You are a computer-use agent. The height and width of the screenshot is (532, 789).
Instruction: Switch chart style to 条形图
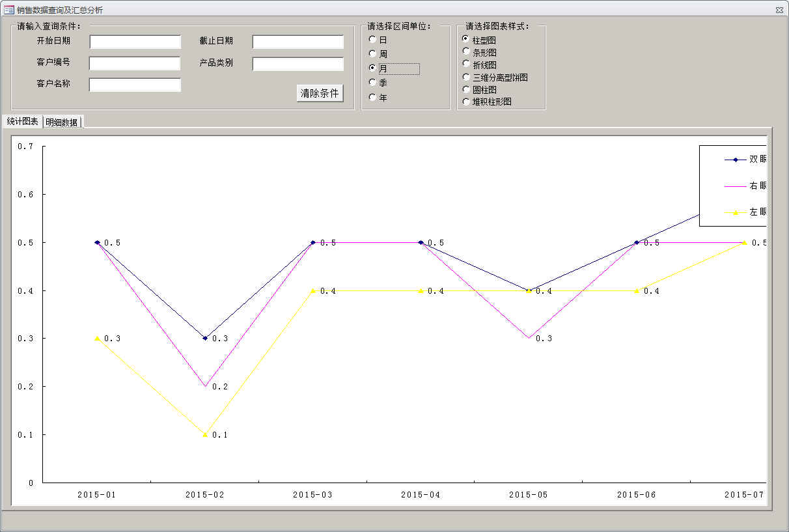(x=466, y=51)
